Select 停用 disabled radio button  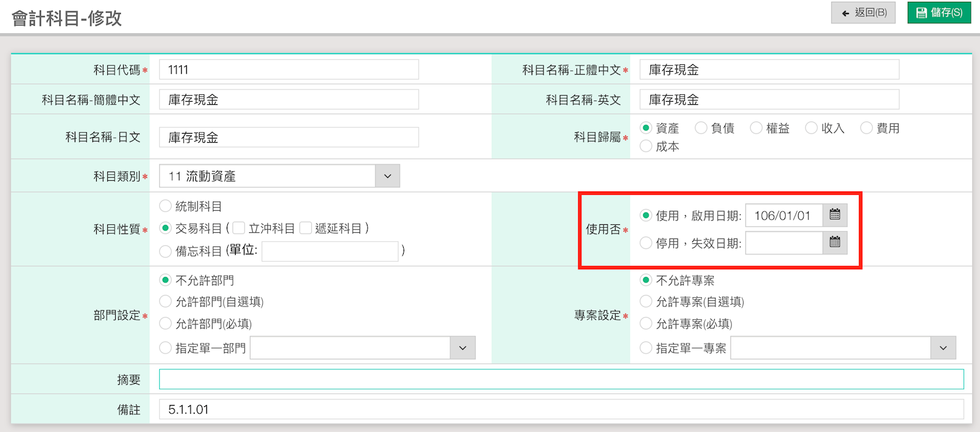point(646,243)
